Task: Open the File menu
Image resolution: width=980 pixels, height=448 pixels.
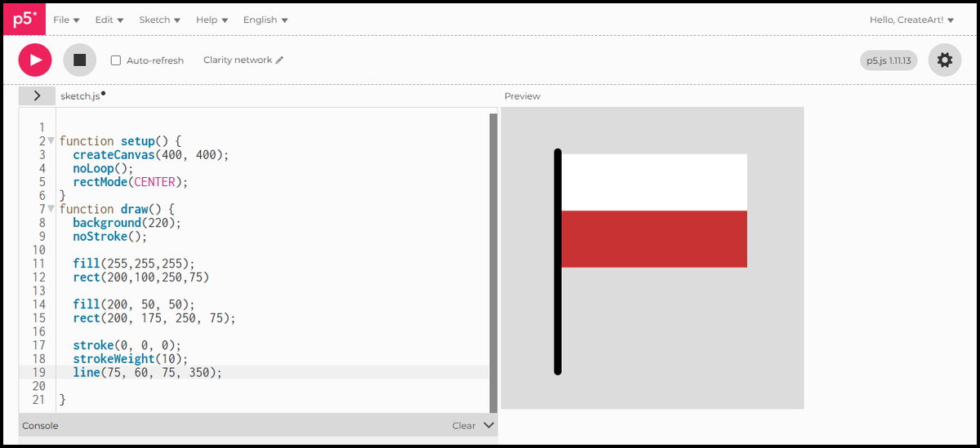Action: coord(66,20)
